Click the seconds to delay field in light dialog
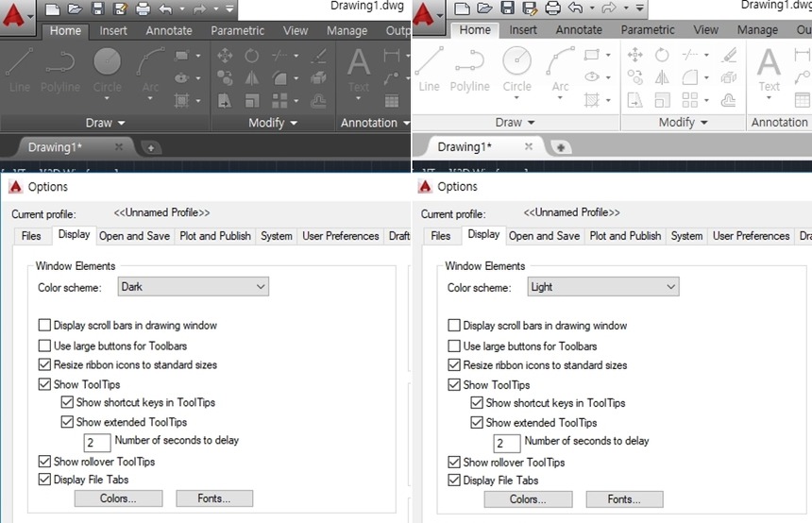This screenshot has height=523, width=812. coord(506,443)
